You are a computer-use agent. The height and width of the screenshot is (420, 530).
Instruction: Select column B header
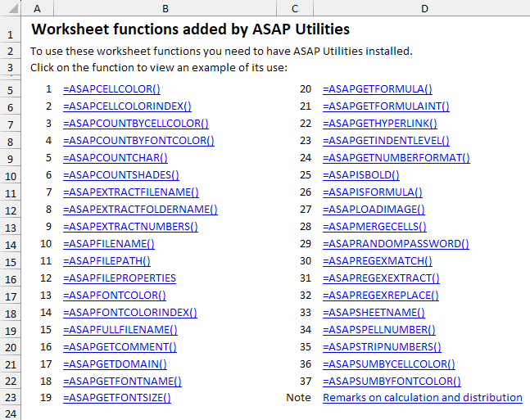(x=165, y=8)
